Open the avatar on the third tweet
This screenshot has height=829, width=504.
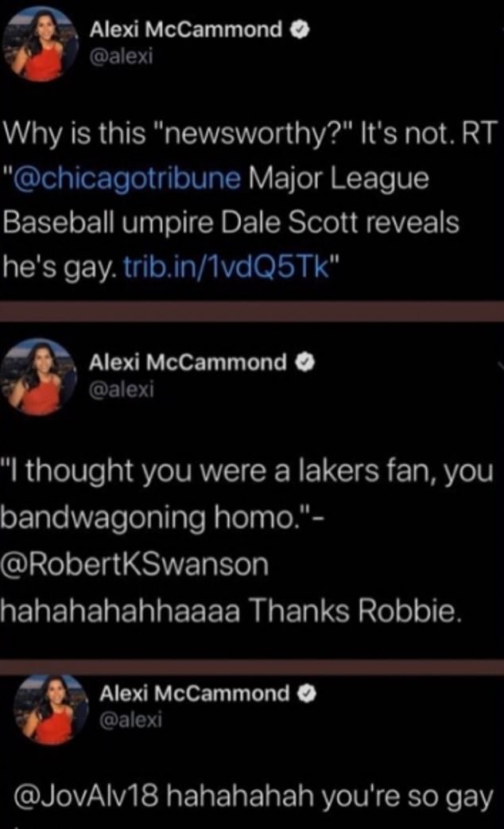(51, 709)
